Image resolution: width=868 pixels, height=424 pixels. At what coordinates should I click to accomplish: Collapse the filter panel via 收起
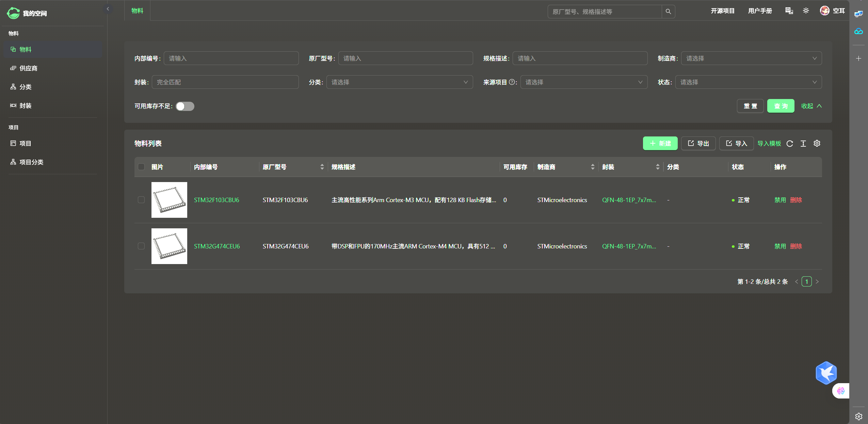coord(811,106)
